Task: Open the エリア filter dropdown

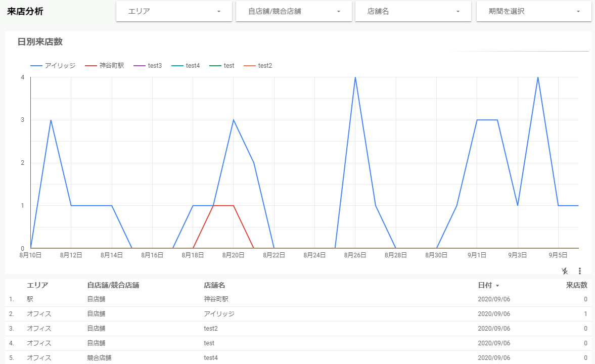Action: pyautogui.click(x=174, y=12)
